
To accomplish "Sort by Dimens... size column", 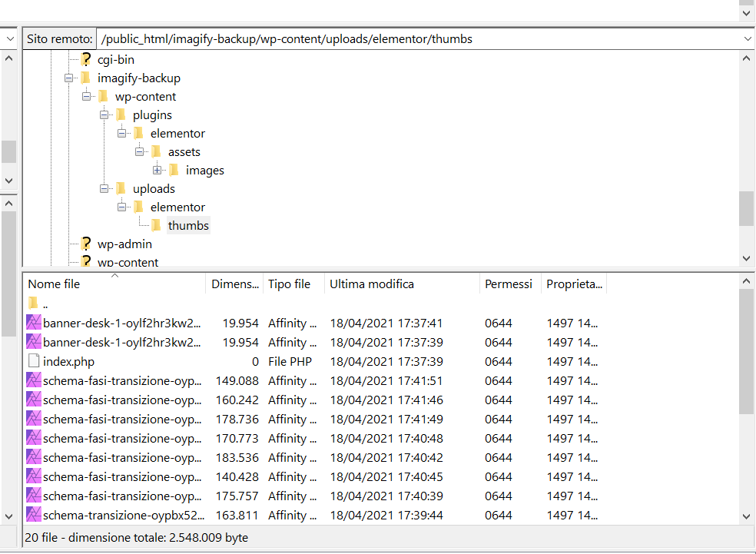I will pos(235,284).
